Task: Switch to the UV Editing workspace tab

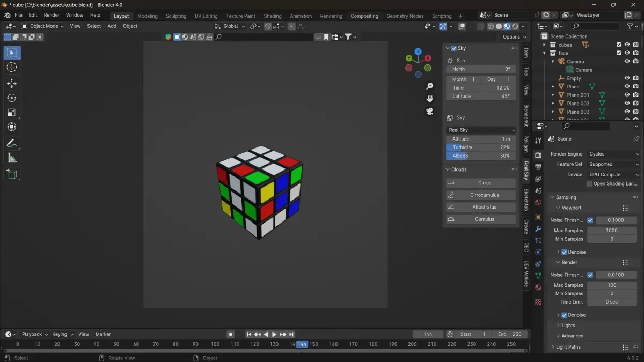Action: [x=206, y=16]
